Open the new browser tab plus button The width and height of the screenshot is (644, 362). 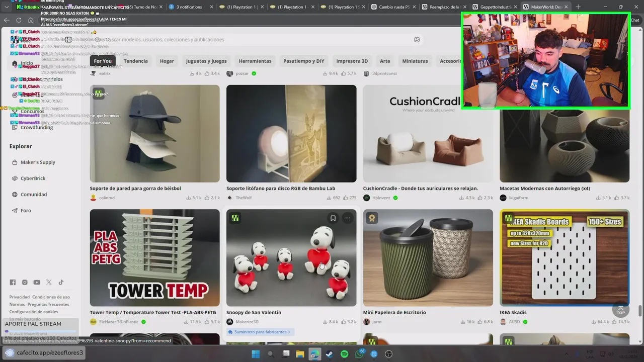(x=578, y=7)
